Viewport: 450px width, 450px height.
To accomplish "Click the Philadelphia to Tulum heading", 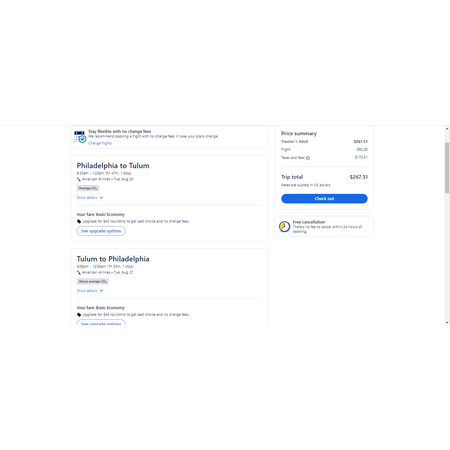I will [113, 166].
